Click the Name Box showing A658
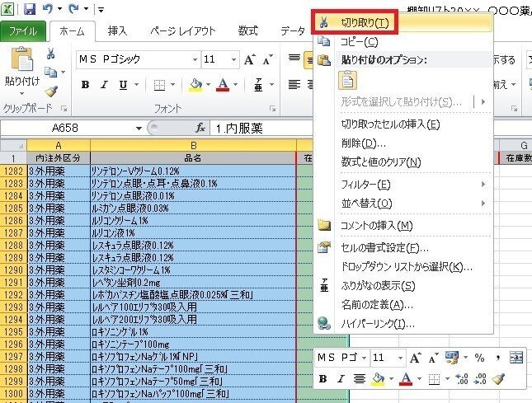The width and height of the screenshot is (532, 403). [x=67, y=128]
